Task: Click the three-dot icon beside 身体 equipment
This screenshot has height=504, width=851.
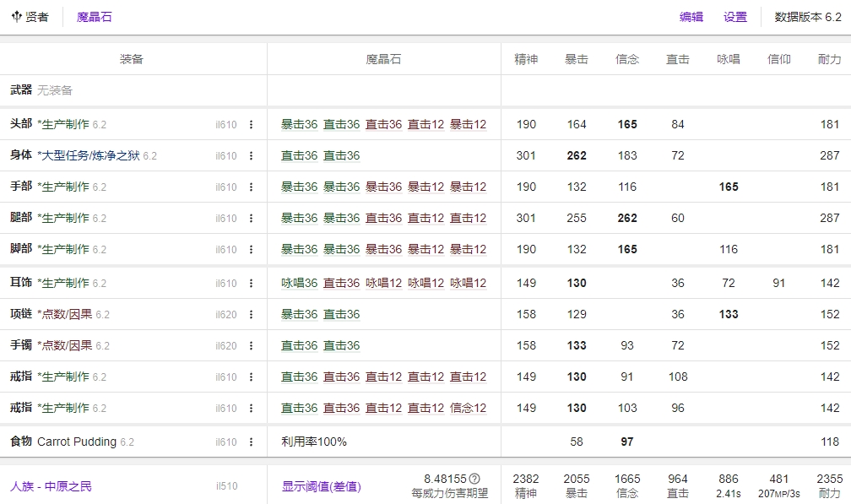Action: pos(250,155)
